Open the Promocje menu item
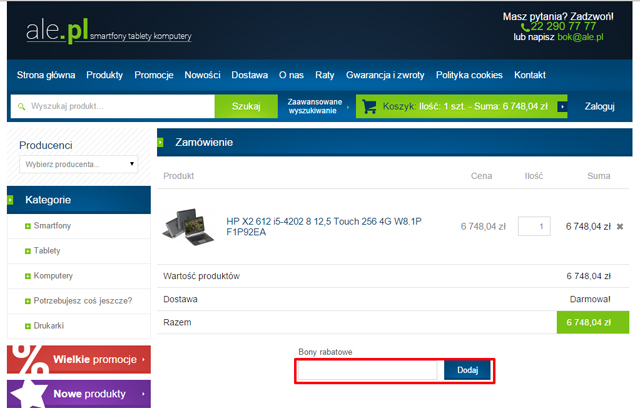This screenshot has height=408, width=640. click(154, 75)
